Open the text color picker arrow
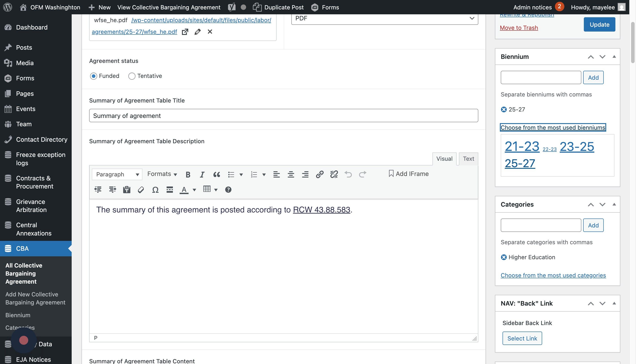The image size is (636, 364). pos(194,190)
